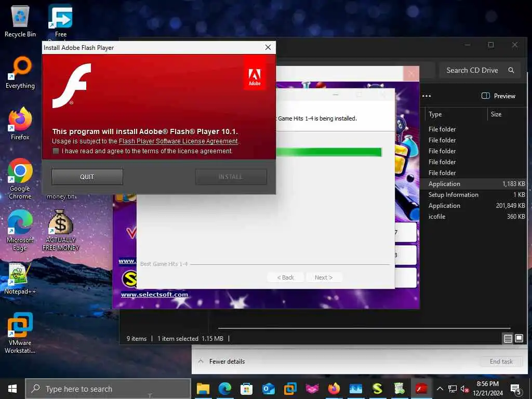The width and height of the screenshot is (532, 399).
Task: Open Microsoft Edge desktop shortcut
Action: [20, 230]
